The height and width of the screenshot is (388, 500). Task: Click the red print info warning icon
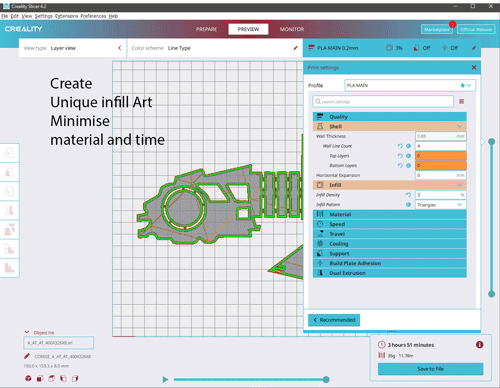479,345
